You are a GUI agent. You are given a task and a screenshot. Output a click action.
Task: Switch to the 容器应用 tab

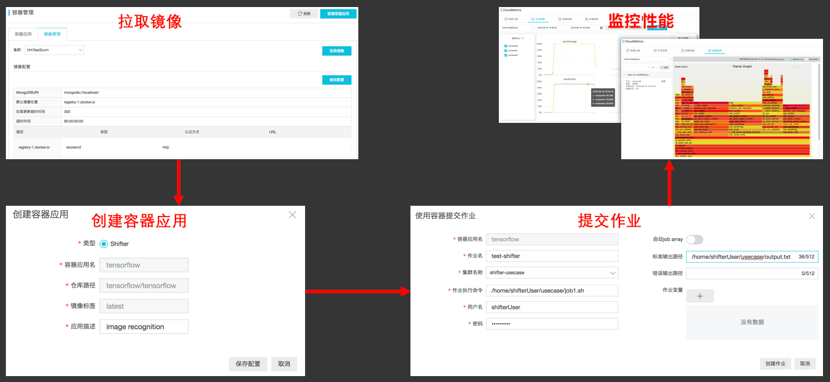coord(23,34)
